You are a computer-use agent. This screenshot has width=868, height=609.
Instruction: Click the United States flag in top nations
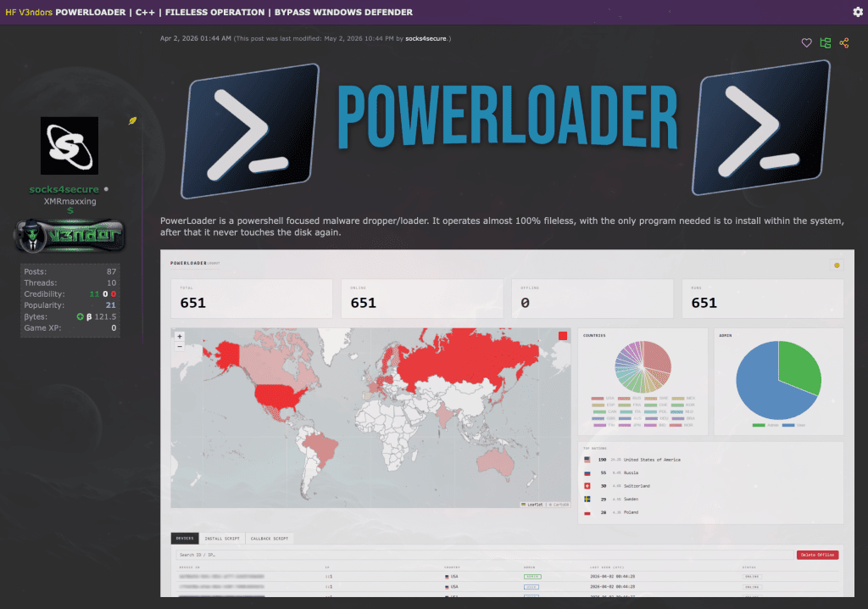587,460
